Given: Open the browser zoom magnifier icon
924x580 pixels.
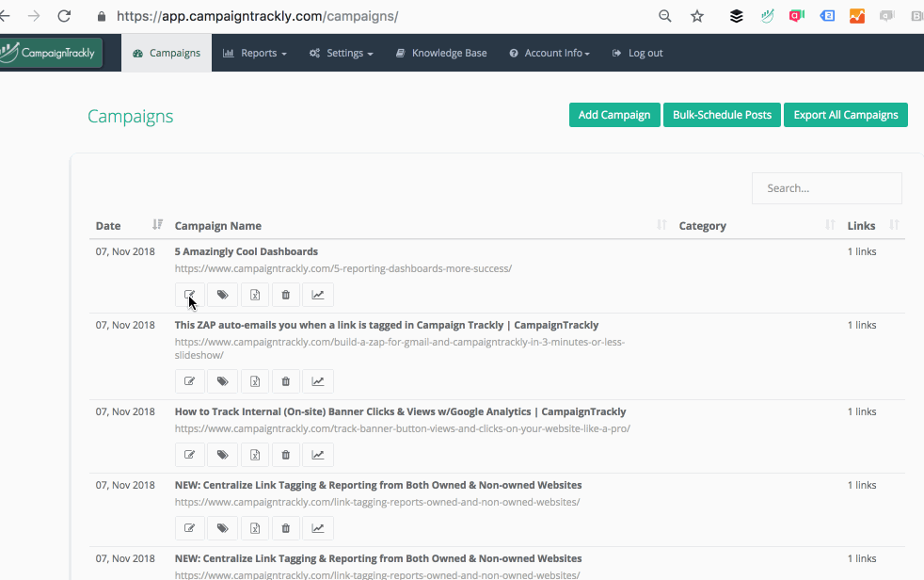Looking at the screenshot, I should [x=664, y=16].
